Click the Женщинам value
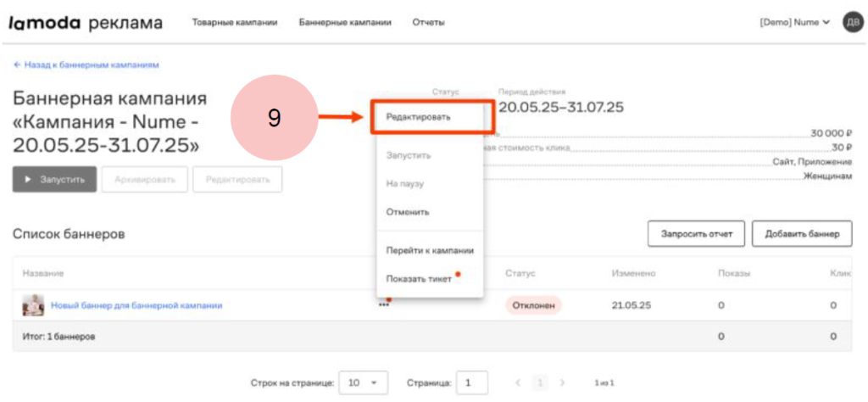The height and width of the screenshot is (402, 868). [827, 176]
